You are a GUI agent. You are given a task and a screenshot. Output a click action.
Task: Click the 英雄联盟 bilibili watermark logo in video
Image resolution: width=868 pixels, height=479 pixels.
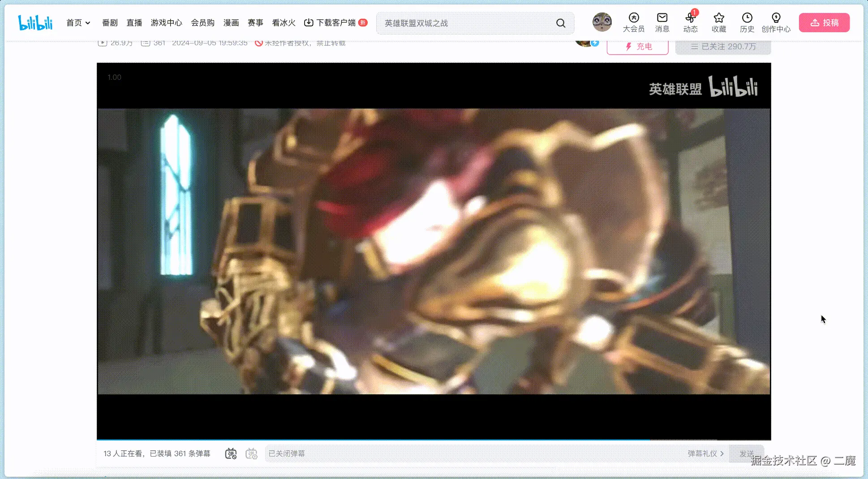point(703,86)
